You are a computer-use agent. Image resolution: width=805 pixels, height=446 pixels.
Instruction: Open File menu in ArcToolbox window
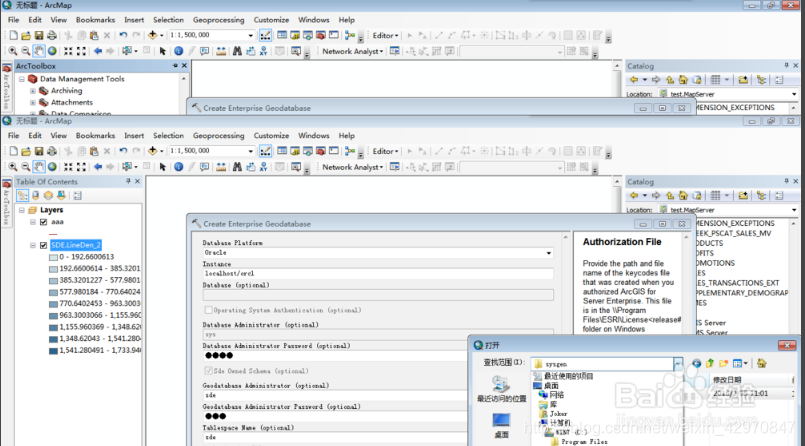point(13,20)
